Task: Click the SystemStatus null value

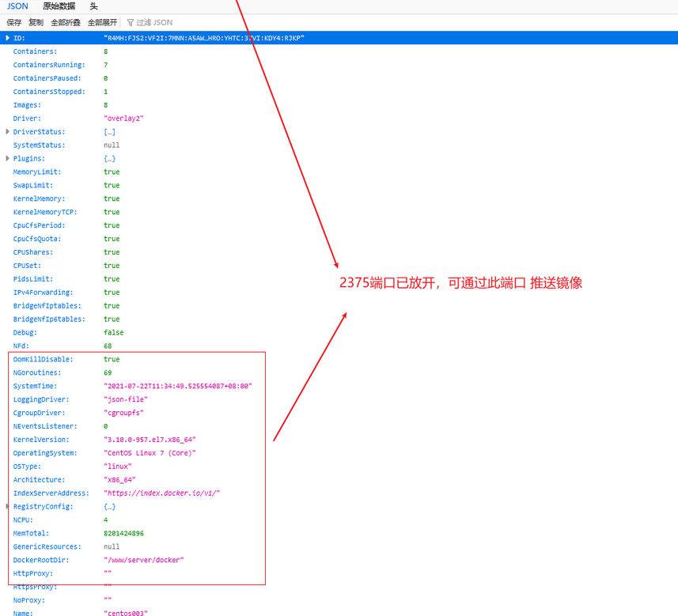Action: (112, 145)
